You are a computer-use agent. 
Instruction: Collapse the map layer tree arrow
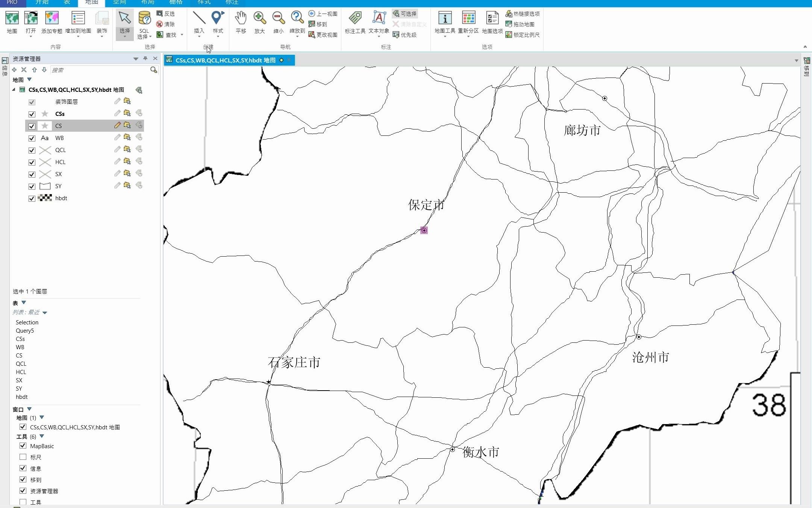coord(14,90)
